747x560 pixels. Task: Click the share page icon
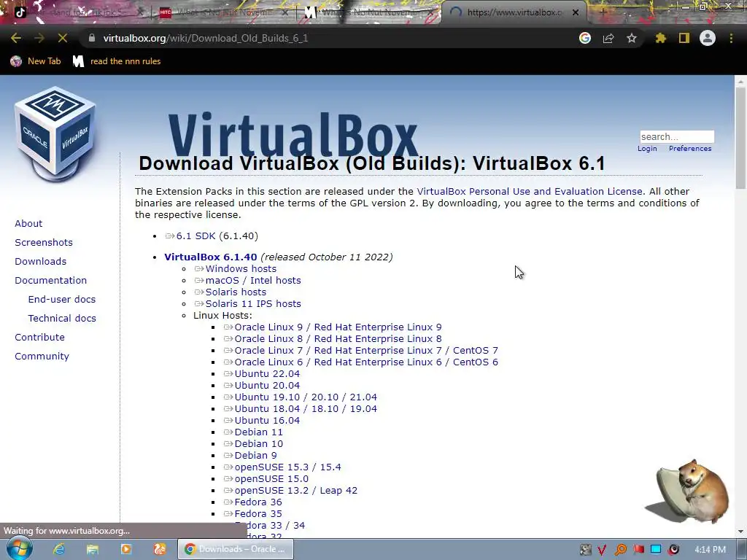click(x=608, y=38)
